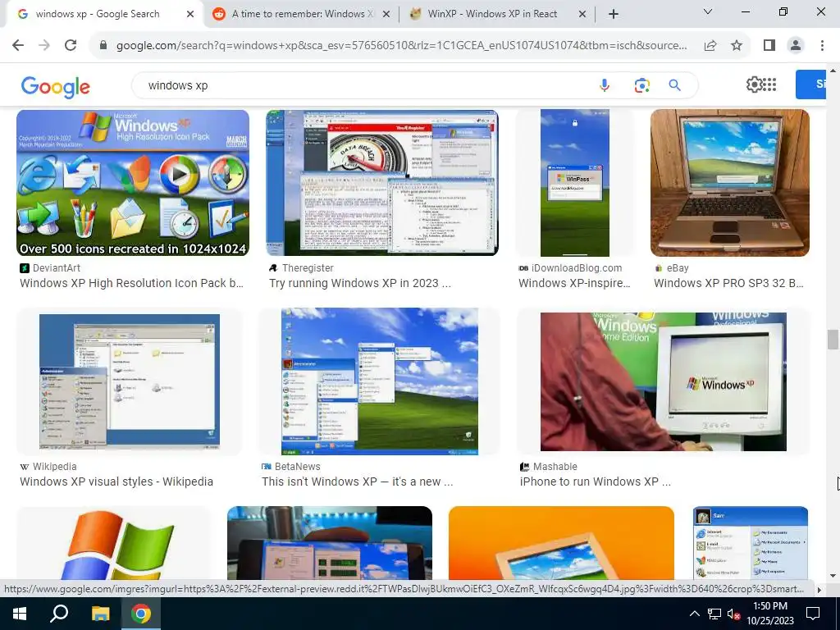Open the Start menu screenshot image

click(750, 543)
